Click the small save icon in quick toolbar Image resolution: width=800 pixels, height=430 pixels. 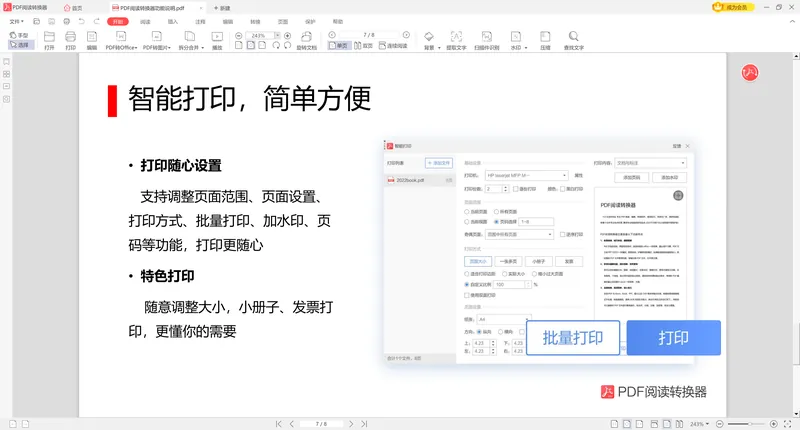coord(52,21)
